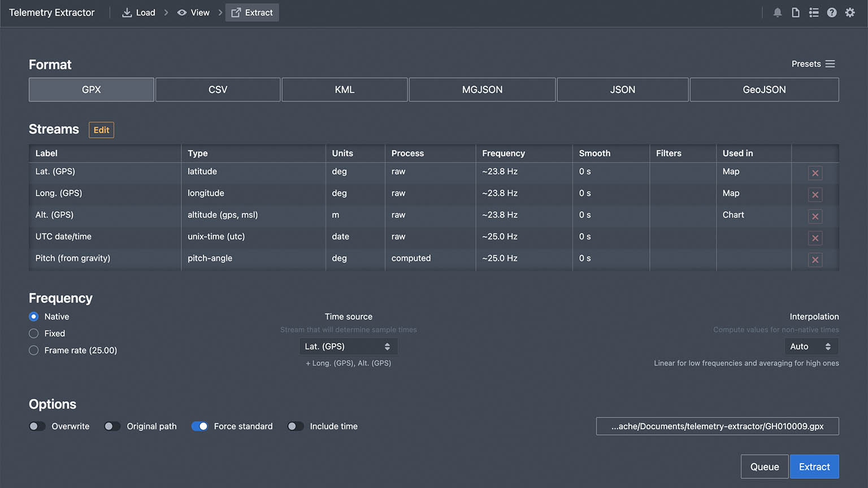The image size is (868, 488).
Task: Start export with the blue Extract button
Action: pyautogui.click(x=814, y=467)
